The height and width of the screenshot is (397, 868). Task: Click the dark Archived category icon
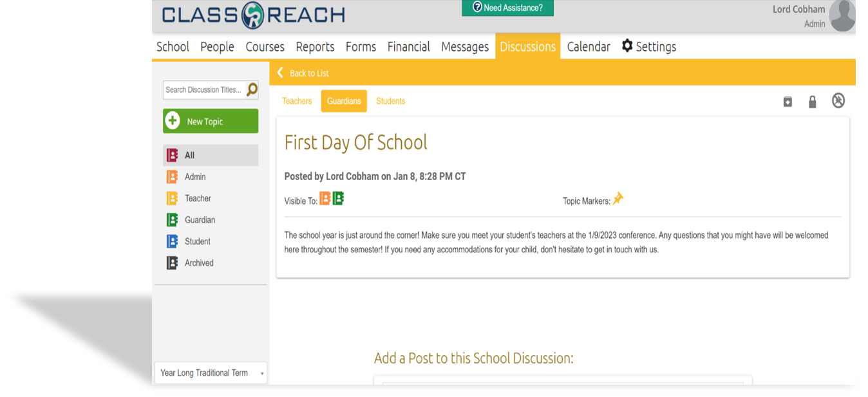(172, 263)
